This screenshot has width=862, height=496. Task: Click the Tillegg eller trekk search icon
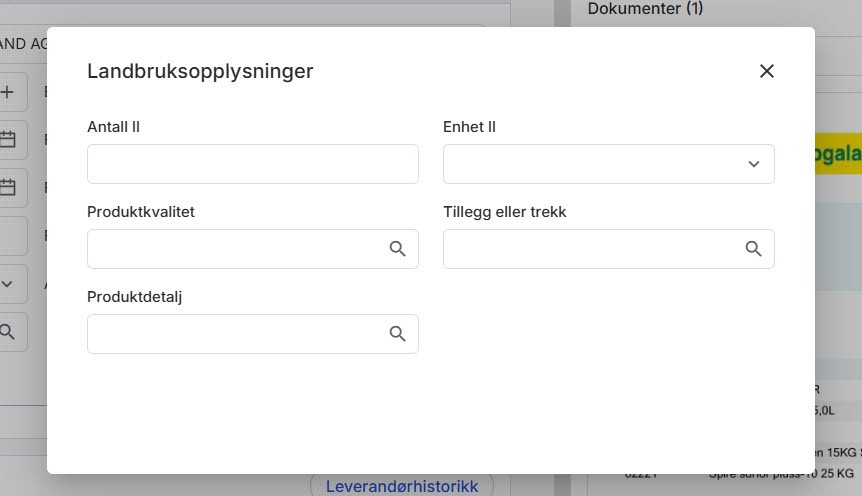tap(753, 249)
